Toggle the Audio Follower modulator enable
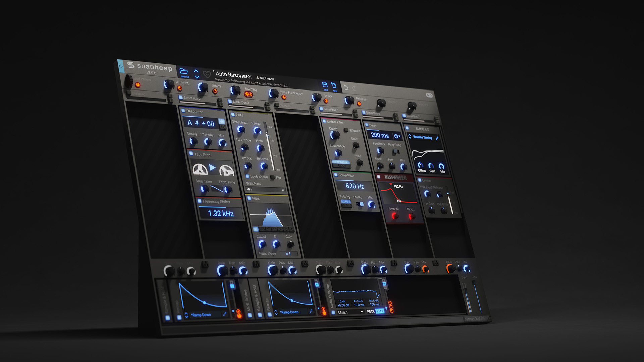Image resolution: width=644 pixels, height=362 pixels. coord(333,313)
